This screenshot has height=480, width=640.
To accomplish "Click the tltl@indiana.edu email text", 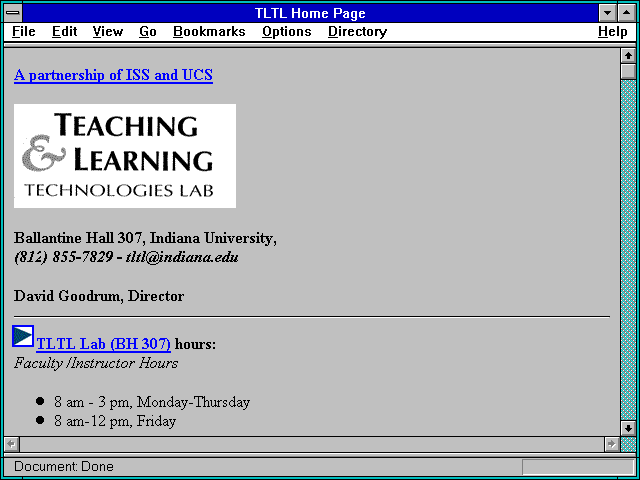I will [x=182, y=258].
